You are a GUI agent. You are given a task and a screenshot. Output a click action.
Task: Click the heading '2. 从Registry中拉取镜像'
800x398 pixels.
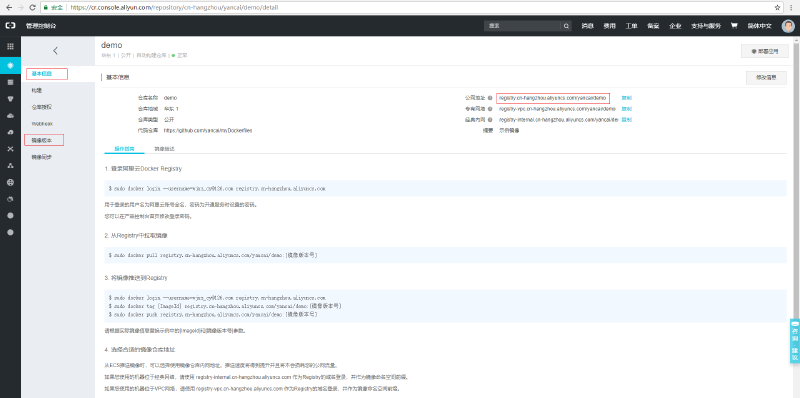(136, 236)
